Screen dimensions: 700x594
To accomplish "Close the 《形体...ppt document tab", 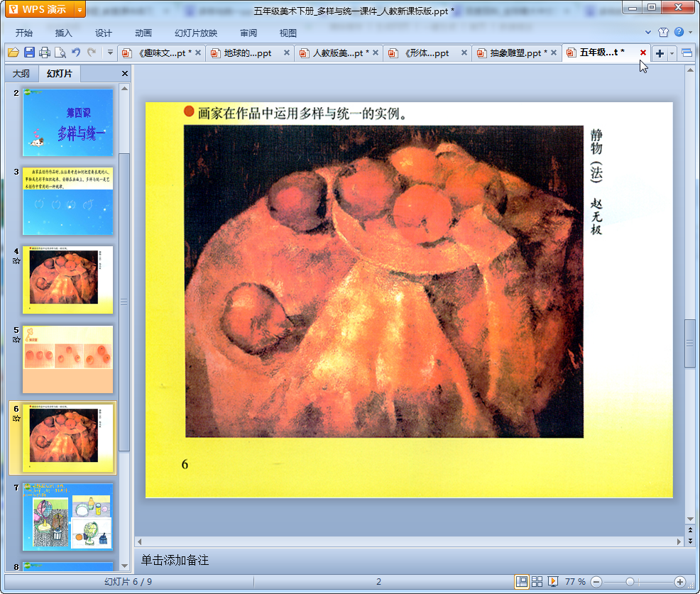I will [464, 53].
